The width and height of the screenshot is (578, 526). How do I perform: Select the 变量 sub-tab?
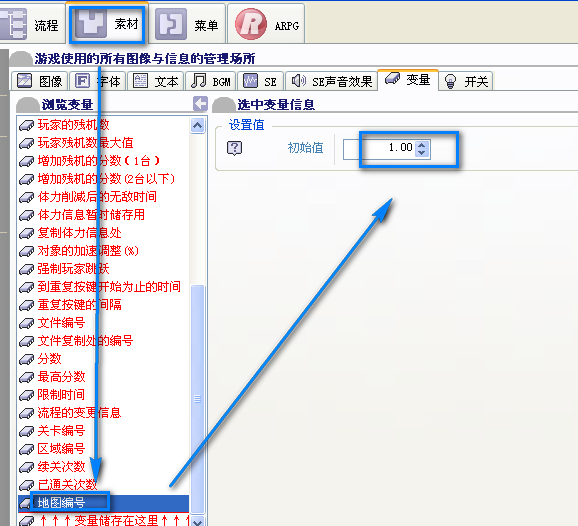(408, 79)
